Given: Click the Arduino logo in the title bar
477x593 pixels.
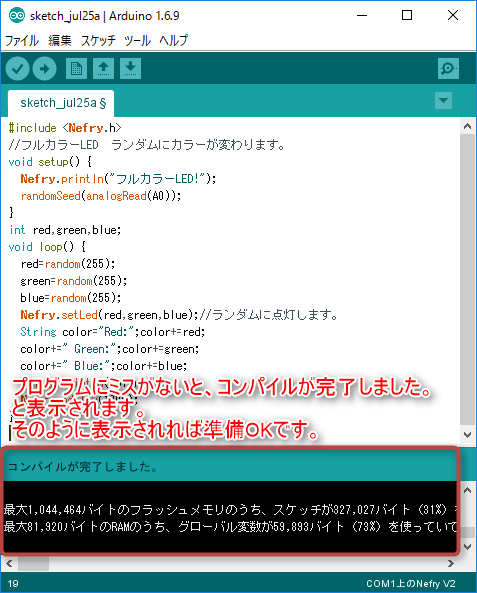Looking at the screenshot, I should coord(17,16).
